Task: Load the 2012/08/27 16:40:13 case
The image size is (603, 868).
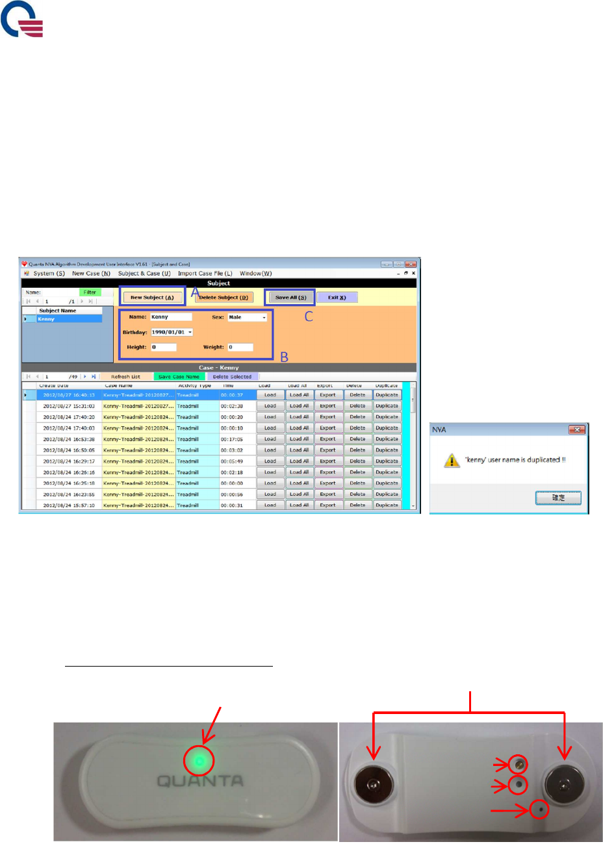Action: click(270, 395)
